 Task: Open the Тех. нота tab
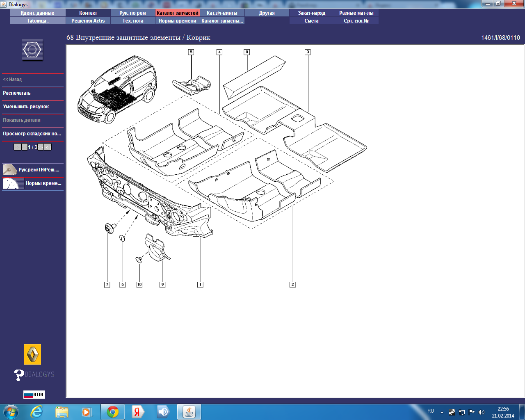tap(133, 21)
